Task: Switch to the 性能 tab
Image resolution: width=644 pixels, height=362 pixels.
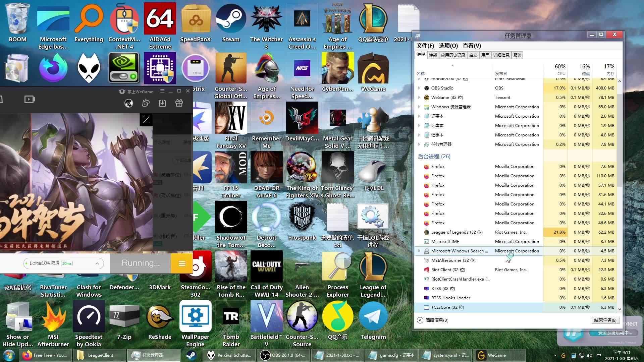Action: [433, 55]
